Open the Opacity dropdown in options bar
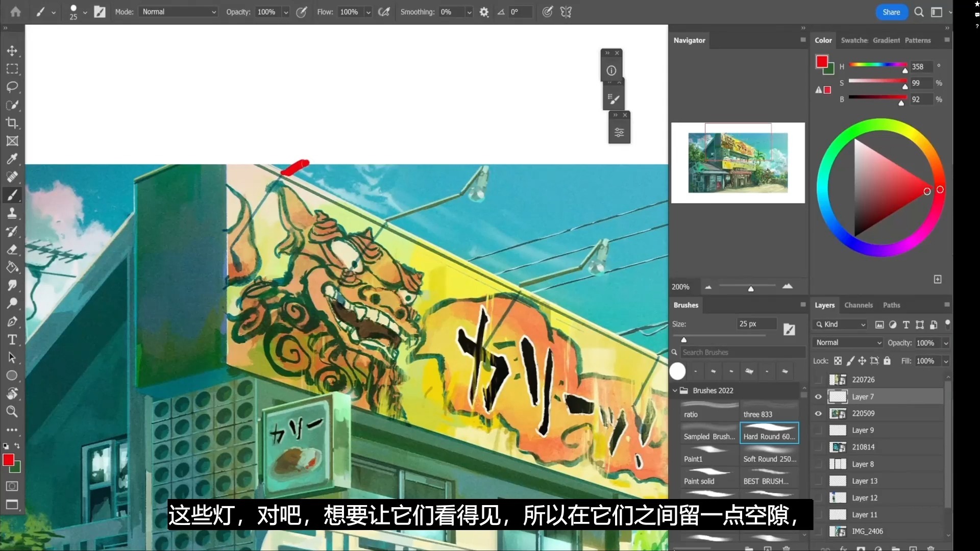 tap(286, 12)
